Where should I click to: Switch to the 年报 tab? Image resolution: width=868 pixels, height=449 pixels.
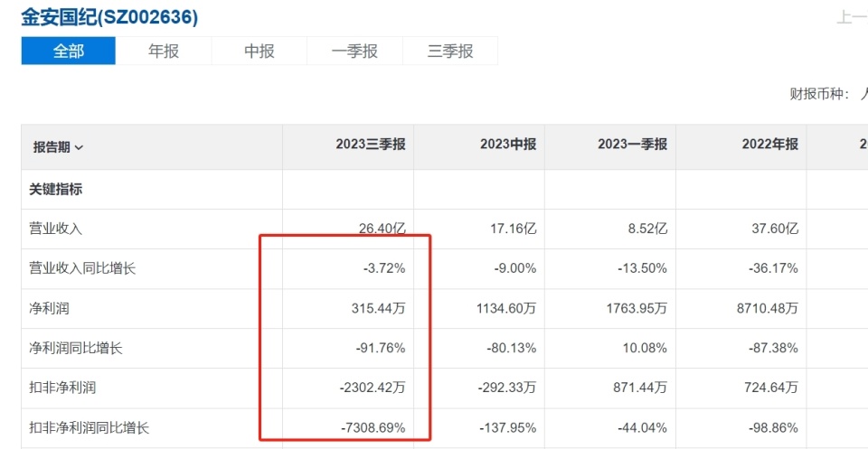click(x=164, y=51)
